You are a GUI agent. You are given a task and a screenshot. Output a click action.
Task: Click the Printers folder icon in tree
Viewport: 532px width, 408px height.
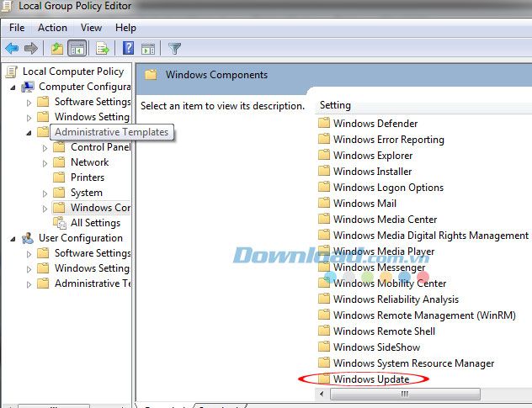59,177
